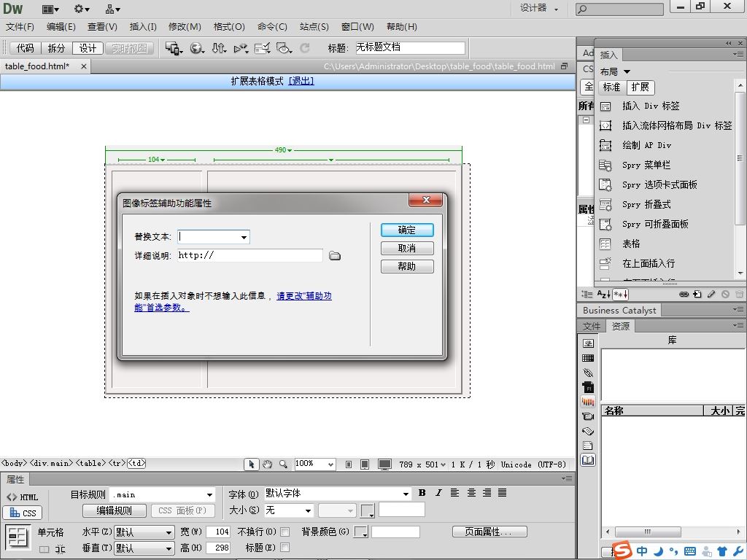
Task: Select 标准 table mode
Action: [612, 87]
